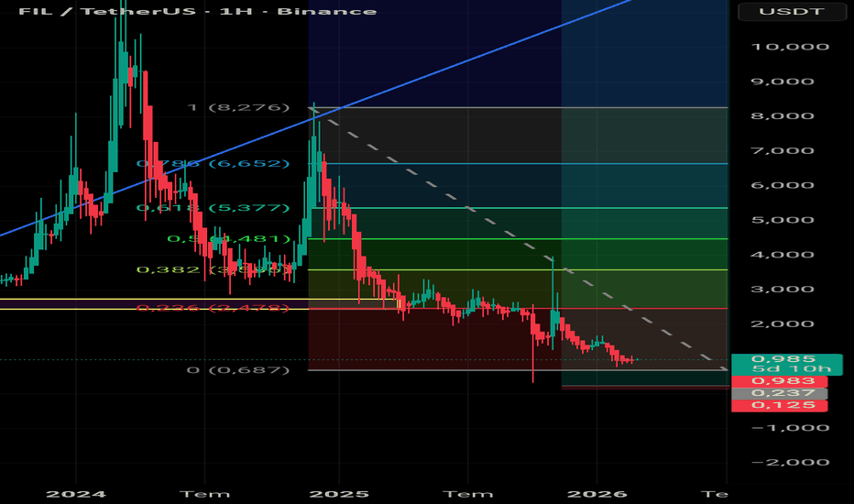Click the −2,000 price scale label

[x=790, y=462]
